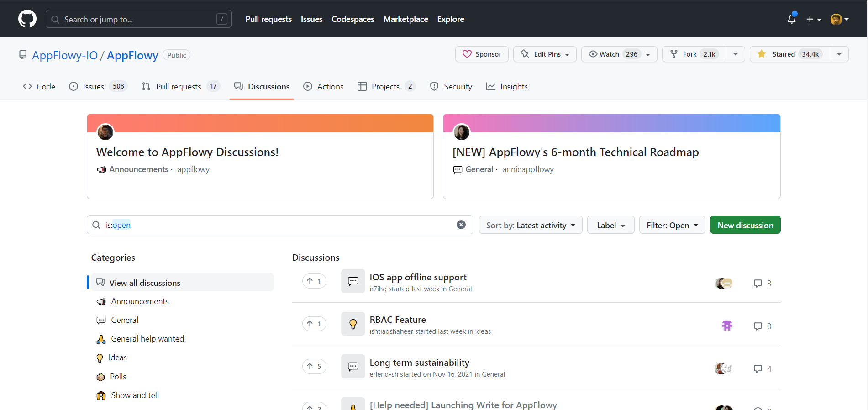Image resolution: width=868 pixels, height=410 pixels.
Task: Select the Polls category
Action: pyautogui.click(x=118, y=377)
